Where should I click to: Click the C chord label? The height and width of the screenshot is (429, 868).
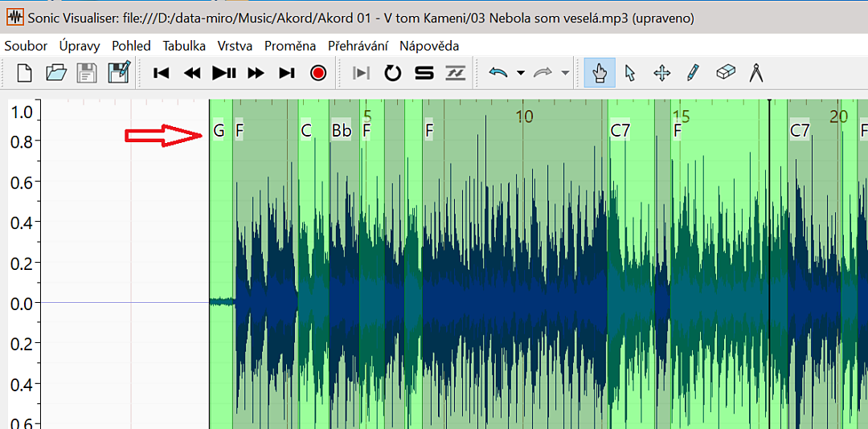[306, 131]
